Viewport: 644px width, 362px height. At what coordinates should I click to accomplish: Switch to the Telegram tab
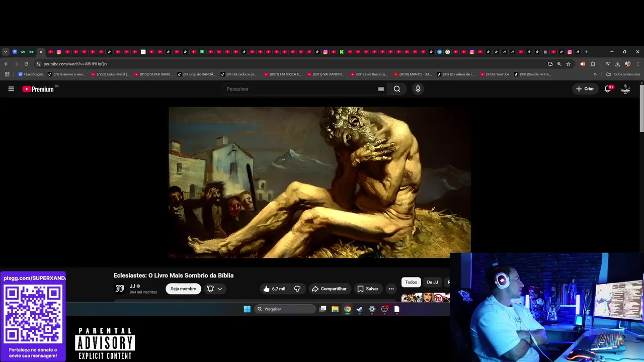coord(439,52)
